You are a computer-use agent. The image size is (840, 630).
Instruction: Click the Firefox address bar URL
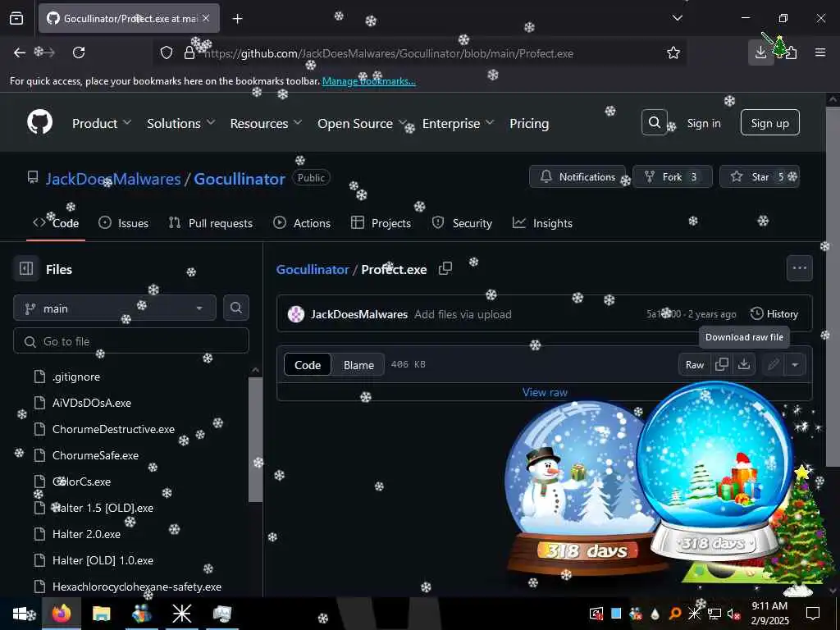(x=388, y=53)
